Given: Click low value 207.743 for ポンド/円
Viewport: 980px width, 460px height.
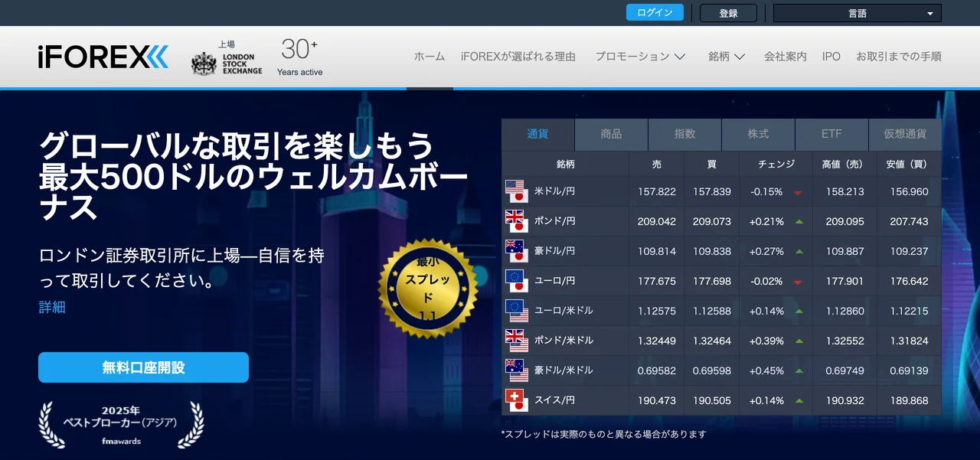Looking at the screenshot, I should (x=910, y=221).
